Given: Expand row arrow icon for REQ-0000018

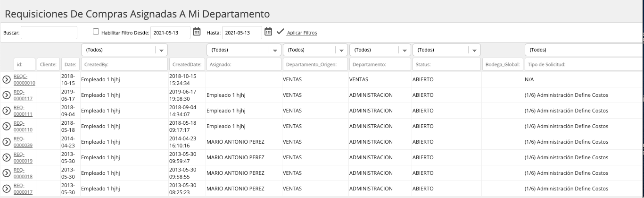Looking at the screenshot, I should [x=7, y=173].
